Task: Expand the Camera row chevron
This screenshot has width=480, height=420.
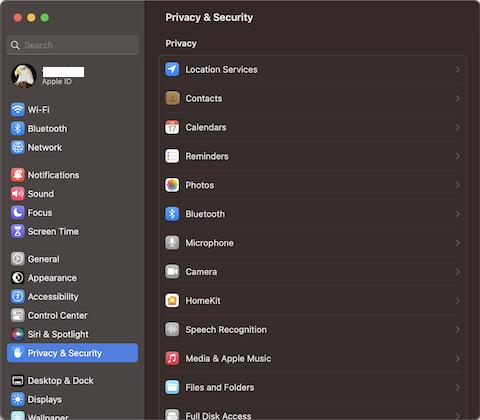Action: click(x=458, y=272)
